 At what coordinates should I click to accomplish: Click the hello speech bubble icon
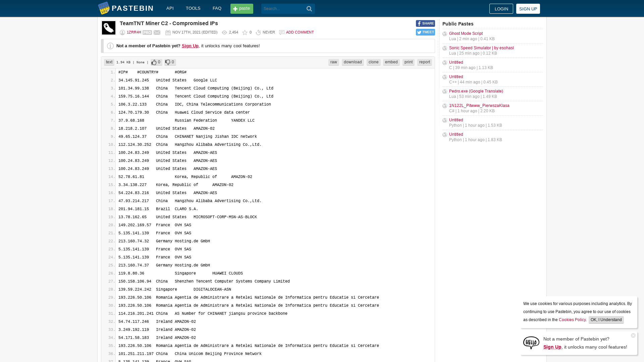[x=531, y=343]
